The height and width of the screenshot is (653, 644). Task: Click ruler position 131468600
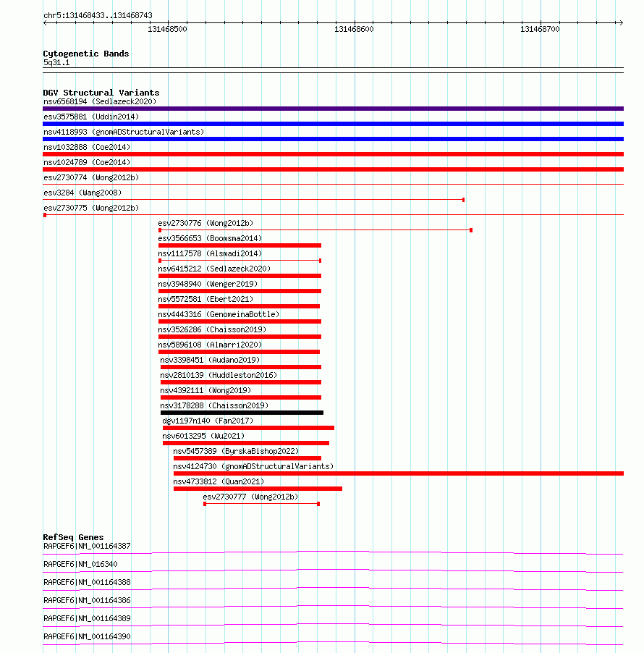point(354,29)
